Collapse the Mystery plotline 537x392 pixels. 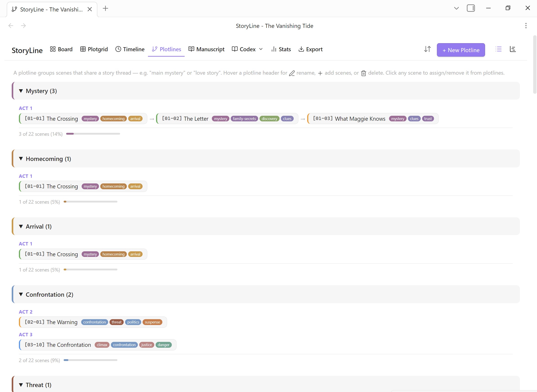point(21,91)
